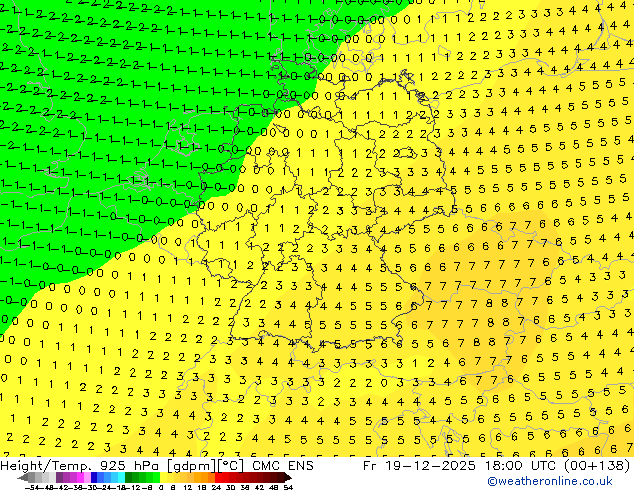This screenshot has height=490, width=634.
Task: Pick the yellow legend swatch
Action: pos(163,477)
